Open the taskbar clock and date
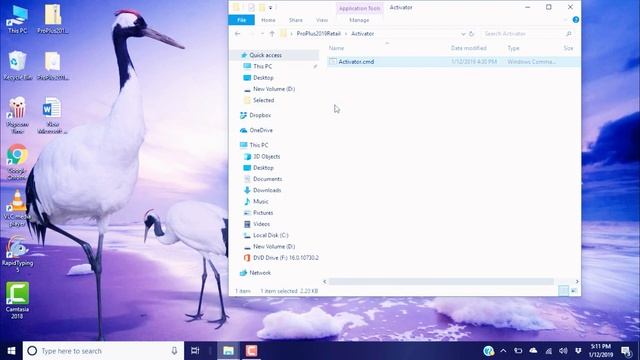This screenshot has width=640, height=360. 600,351
